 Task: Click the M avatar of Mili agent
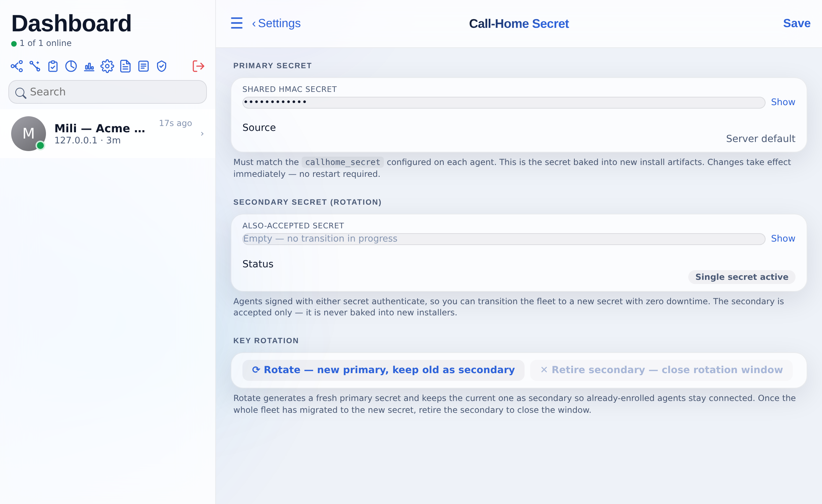pos(29,134)
